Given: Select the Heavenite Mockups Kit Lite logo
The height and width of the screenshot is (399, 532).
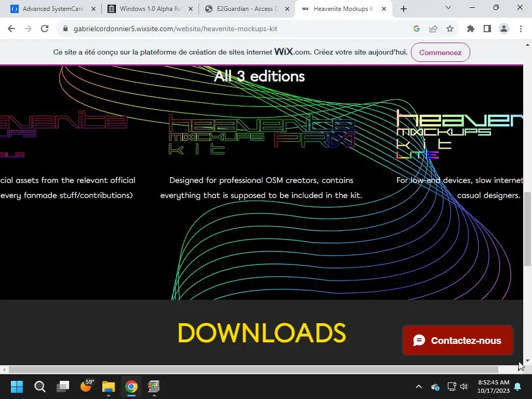Looking at the screenshot, I should point(460,135).
